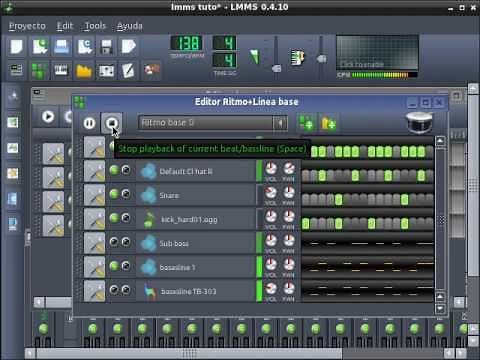Click oscilloscope to enable it
The image size is (480, 360).
coord(377,53)
